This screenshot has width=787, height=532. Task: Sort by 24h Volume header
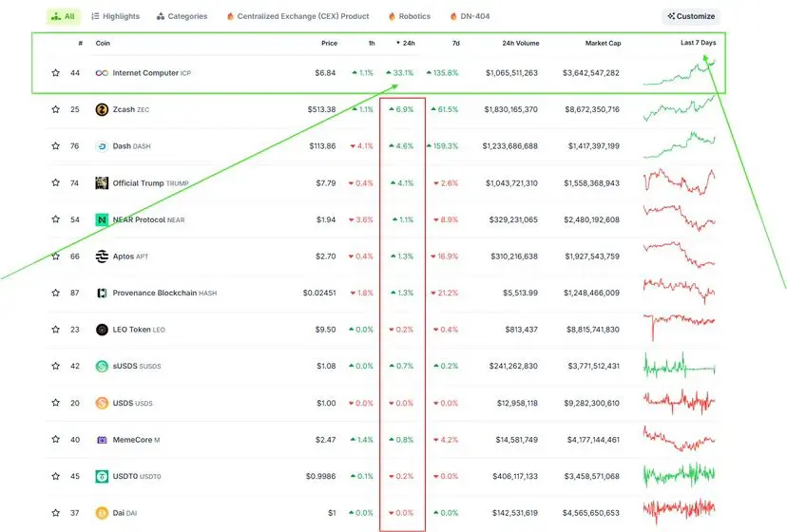tap(521, 43)
